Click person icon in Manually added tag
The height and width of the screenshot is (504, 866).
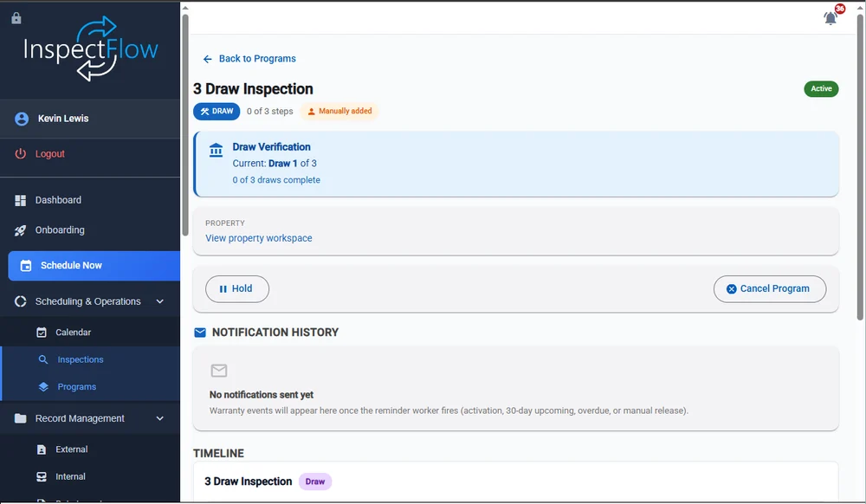[x=312, y=112]
